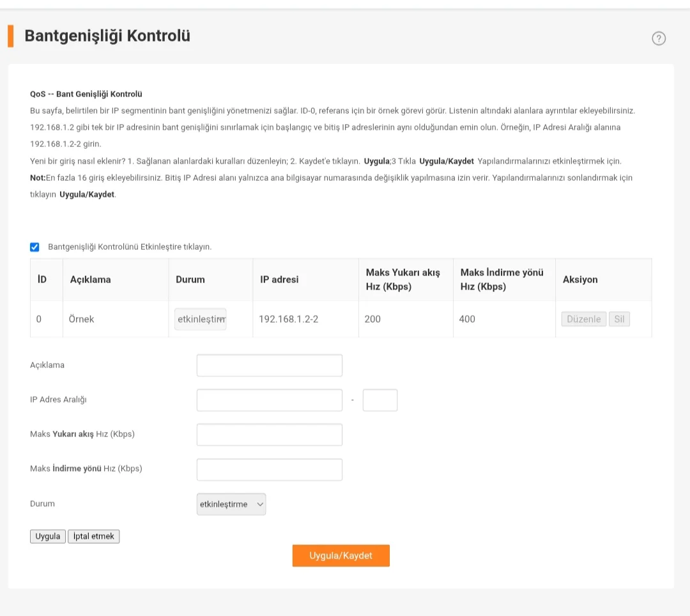This screenshot has width=690, height=616.
Task: Click the small Uygula button
Action: pos(48,536)
